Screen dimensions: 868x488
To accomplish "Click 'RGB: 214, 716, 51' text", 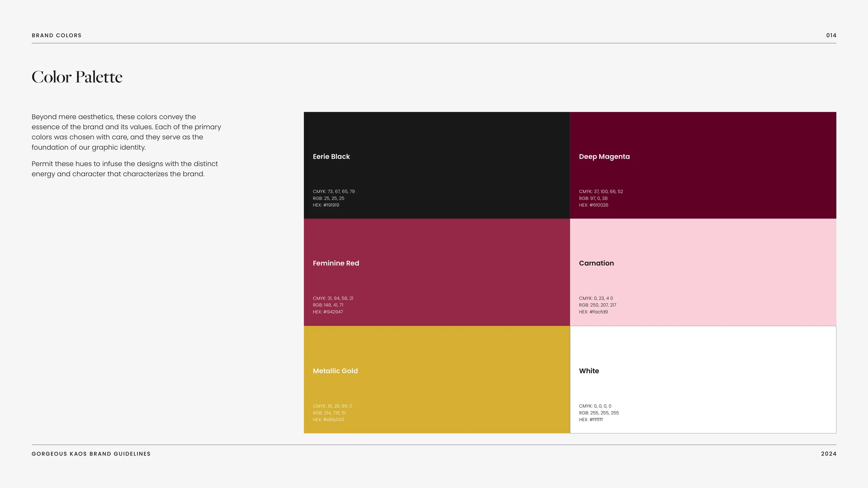I will tap(329, 413).
